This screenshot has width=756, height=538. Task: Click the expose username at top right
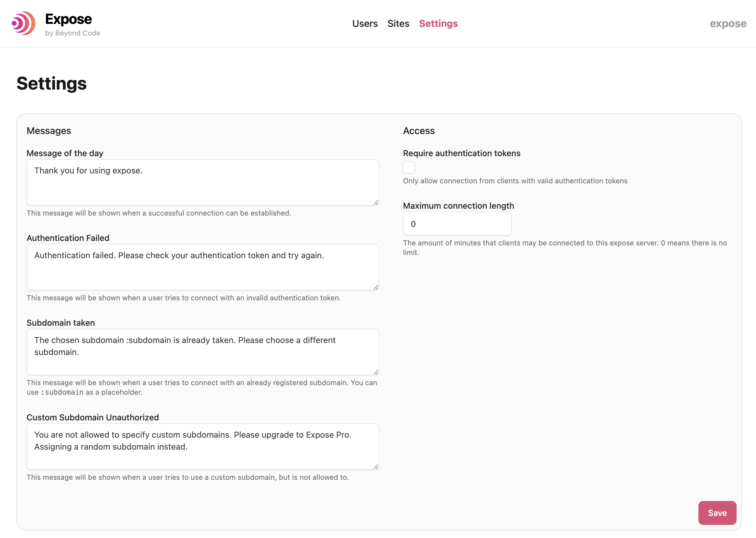click(x=728, y=24)
